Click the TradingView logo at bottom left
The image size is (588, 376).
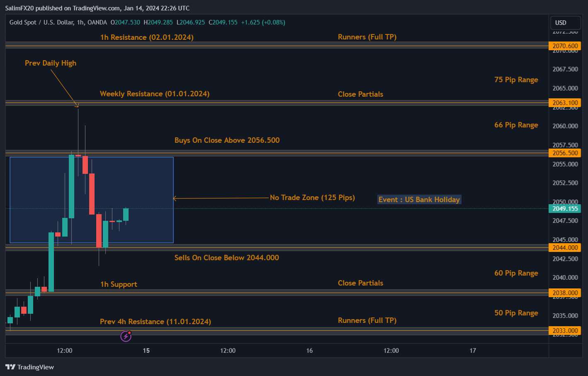pyautogui.click(x=29, y=367)
